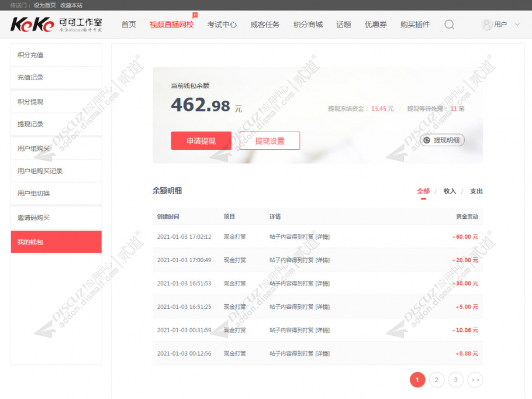Image resolution: width=532 pixels, height=399 pixels.
Task: Click the 项目 column header
Action: (x=229, y=216)
